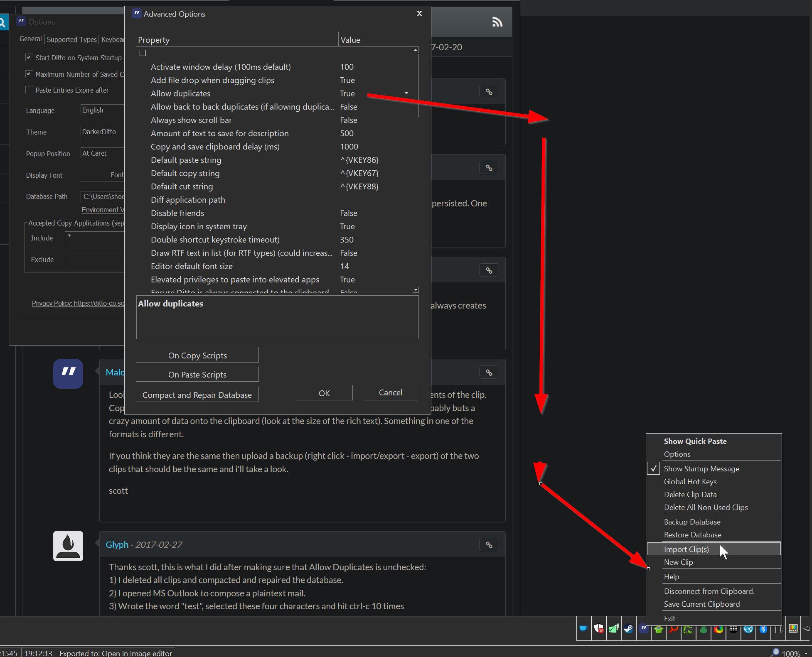Enable the Paste Entries Expire after checkbox

29,90
